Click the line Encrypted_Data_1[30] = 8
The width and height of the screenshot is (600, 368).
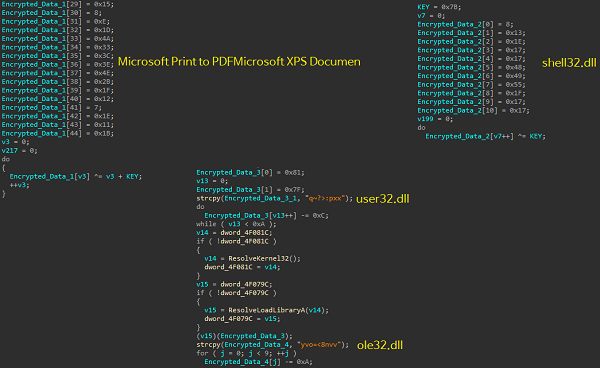tap(52, 13)
